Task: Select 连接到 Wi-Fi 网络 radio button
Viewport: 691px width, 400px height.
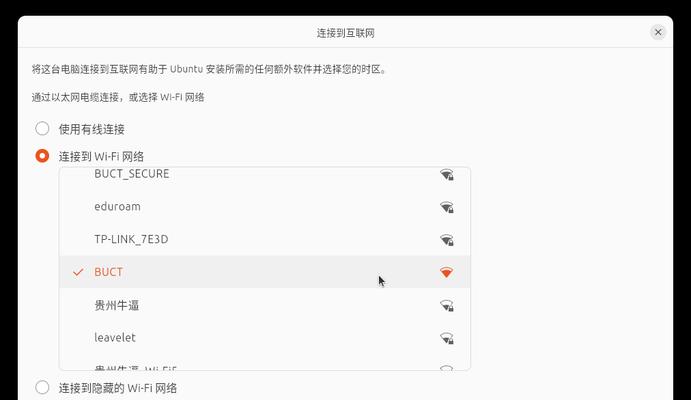Action: 42,156
